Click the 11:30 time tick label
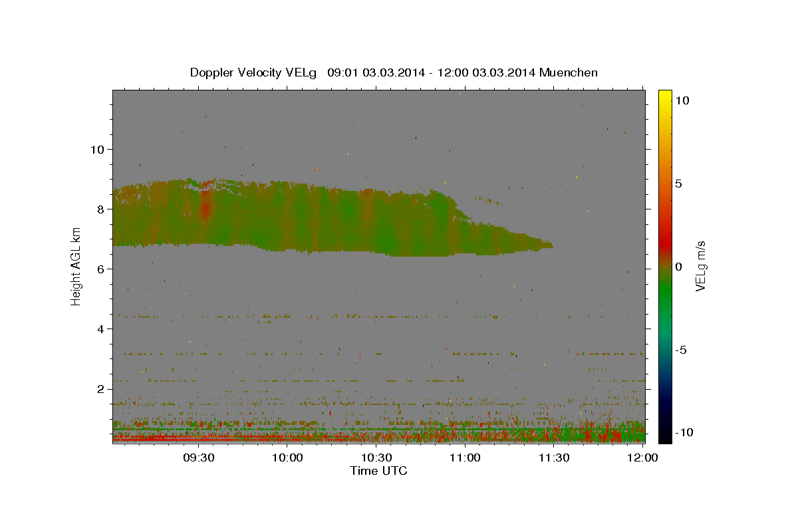The width and height of the screenshot is (798, 532). [x=553, y=458]
